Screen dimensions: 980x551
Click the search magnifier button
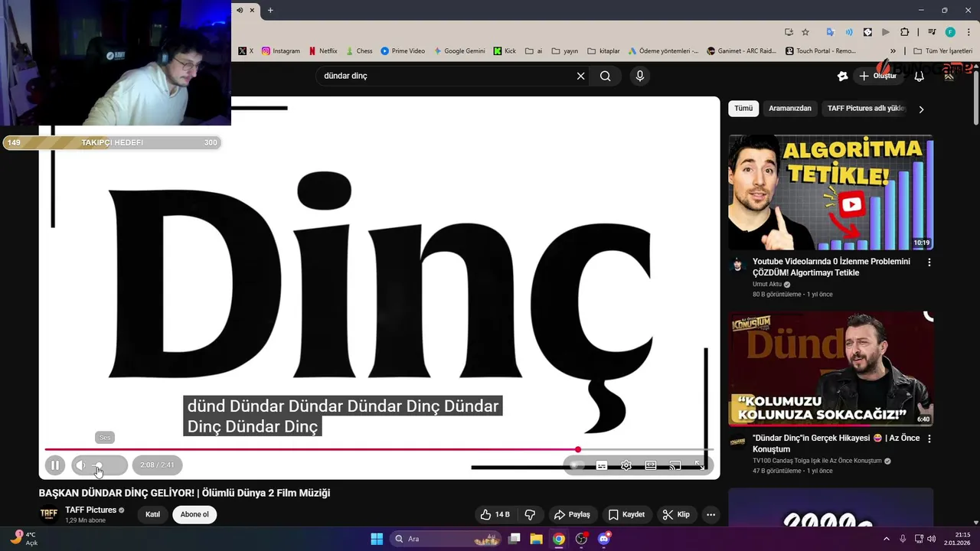[606, 76]
